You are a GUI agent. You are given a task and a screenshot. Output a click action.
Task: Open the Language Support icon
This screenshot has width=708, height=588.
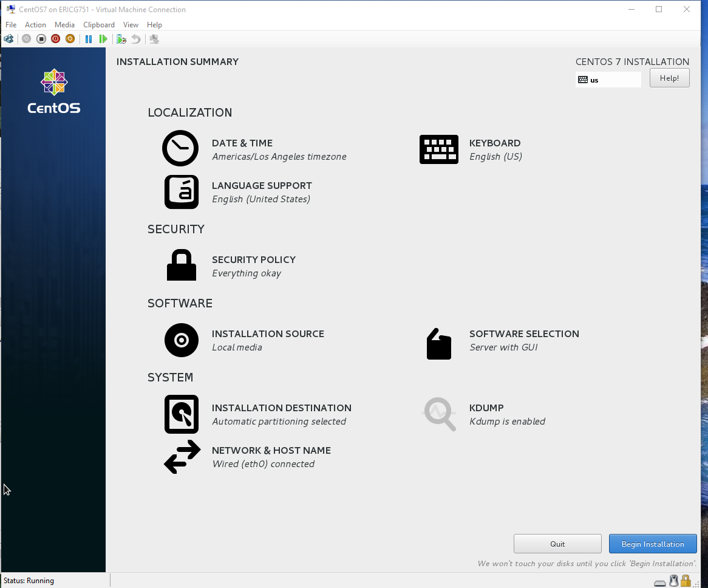[x=182, y=192]
